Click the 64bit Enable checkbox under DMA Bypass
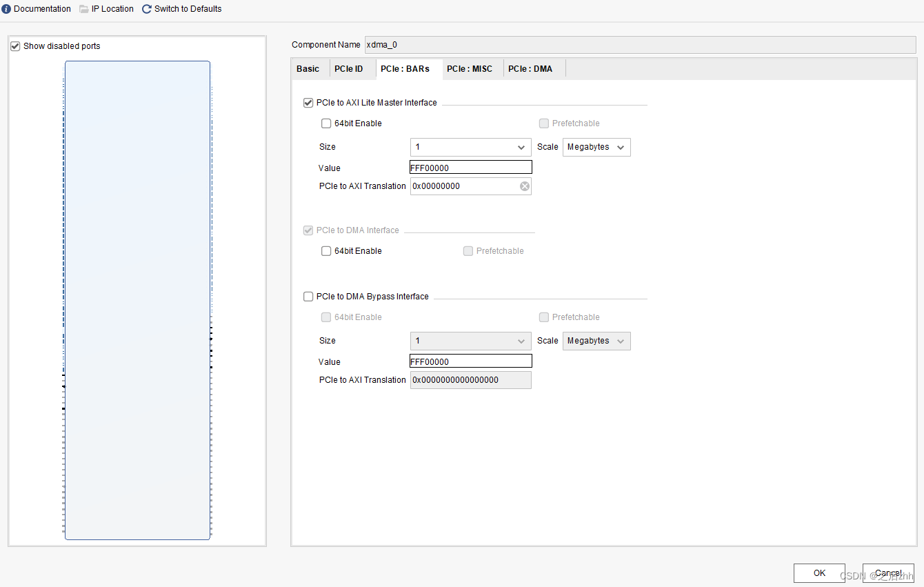Screen dimensions: 924x587 click(326, 317)
